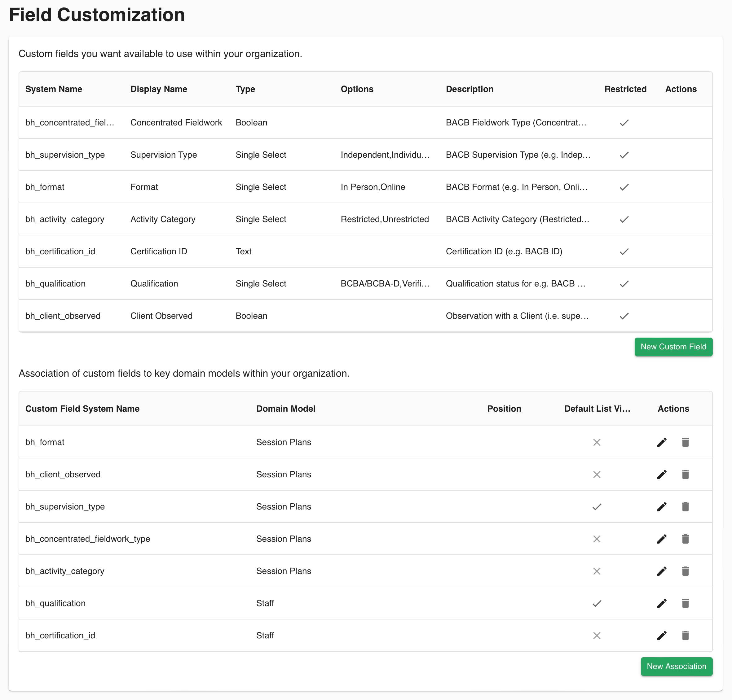
Task: Click the Type column header
Action: pos(245,89)
